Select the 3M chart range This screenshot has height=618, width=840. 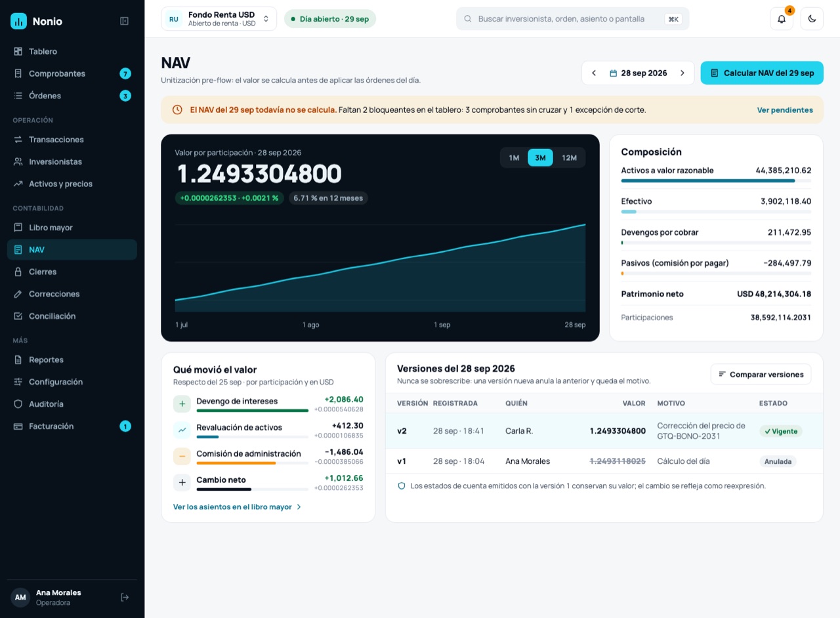click(540, 157)
